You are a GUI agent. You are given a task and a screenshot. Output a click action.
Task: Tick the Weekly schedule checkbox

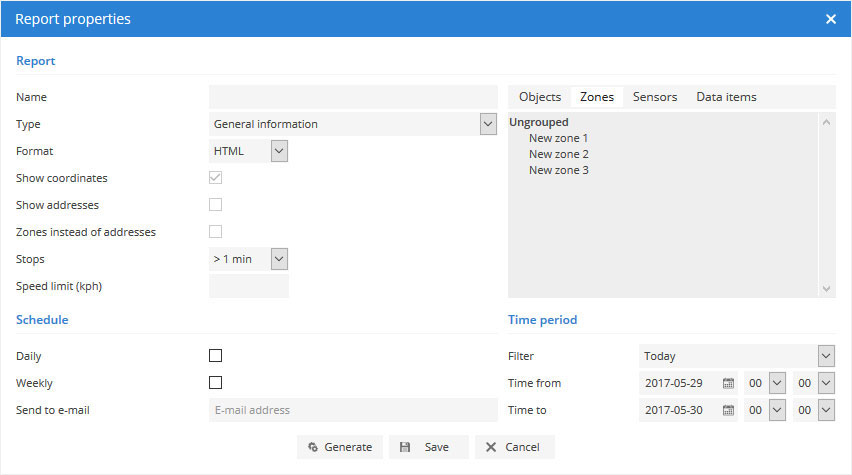[215, 383]
